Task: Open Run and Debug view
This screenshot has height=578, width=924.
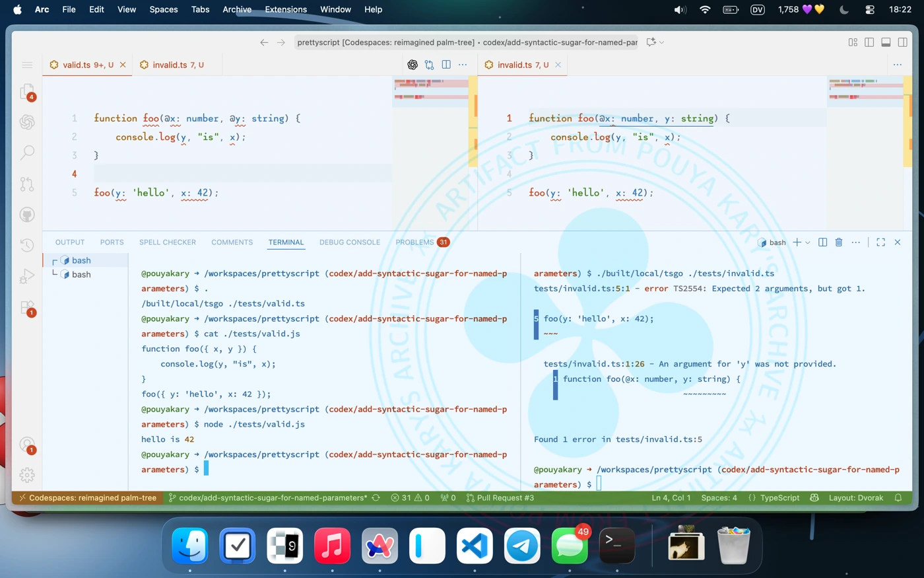Action: click(27, 276)
